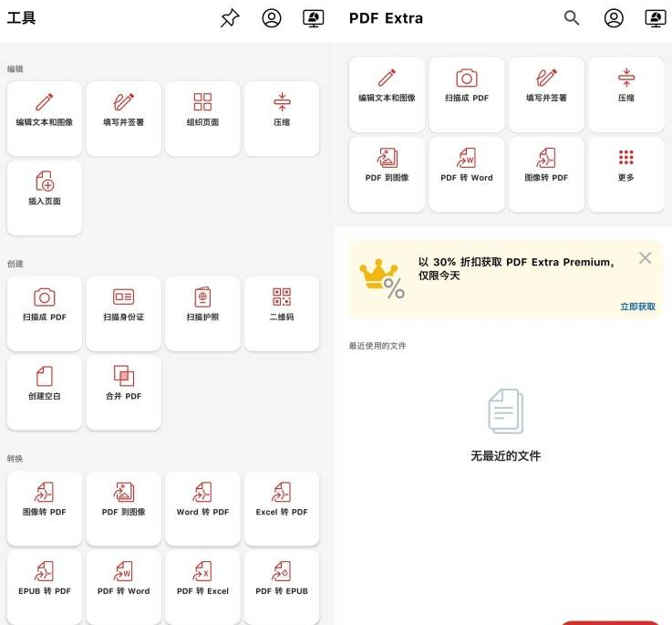This screenshot has width=672, height=625.
Task: Open 扫描成 PDF in 创建 section
Action: point(45,314)
